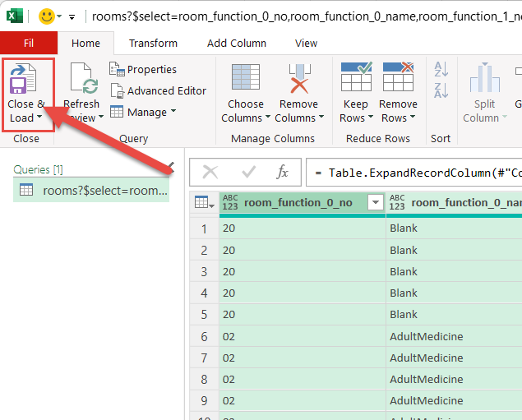
Task: Click the Keep Rows icon
Action: point(355,79)
